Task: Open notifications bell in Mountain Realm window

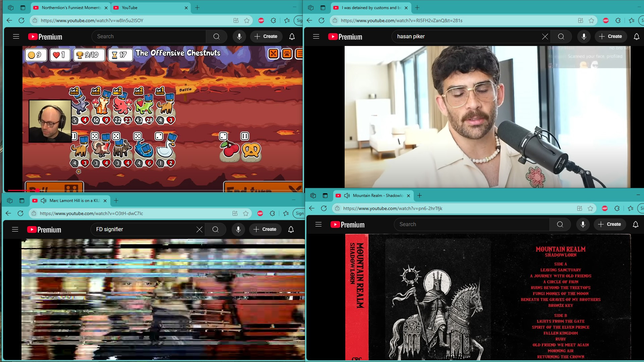Action: pos(636,224)
